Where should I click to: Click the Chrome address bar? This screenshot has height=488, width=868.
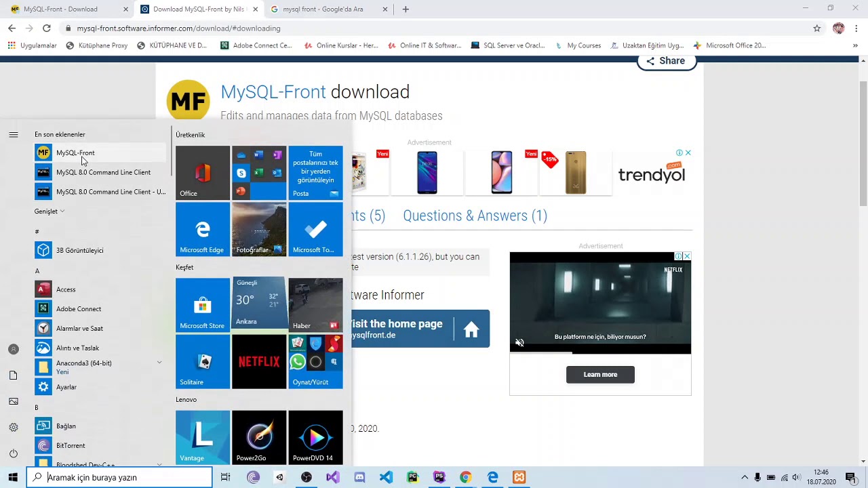click(434, 28)
